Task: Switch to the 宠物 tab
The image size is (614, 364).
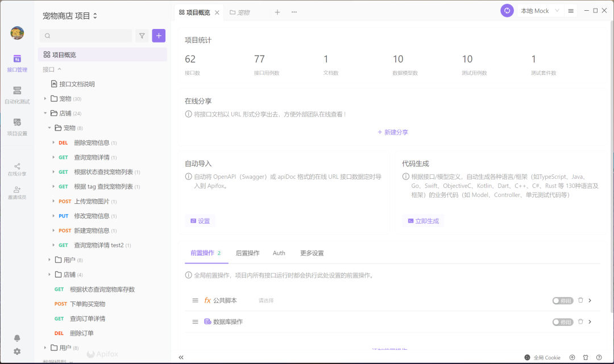Action: pos(240,12)
